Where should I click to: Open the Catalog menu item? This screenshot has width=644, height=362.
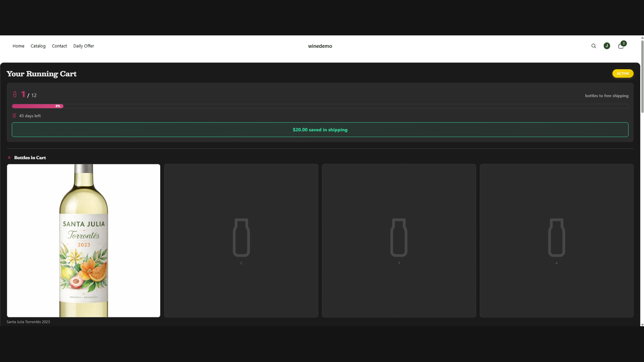[x=38, y=46]
